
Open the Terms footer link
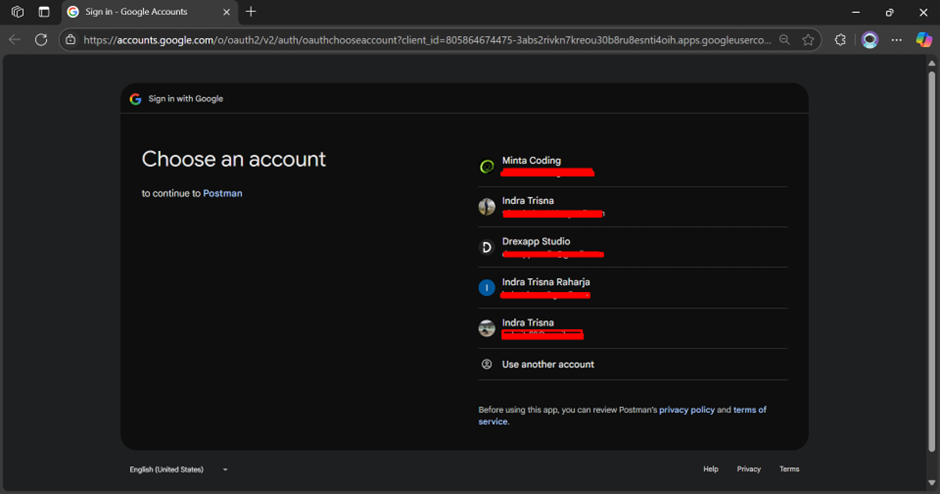pos(789,469)
